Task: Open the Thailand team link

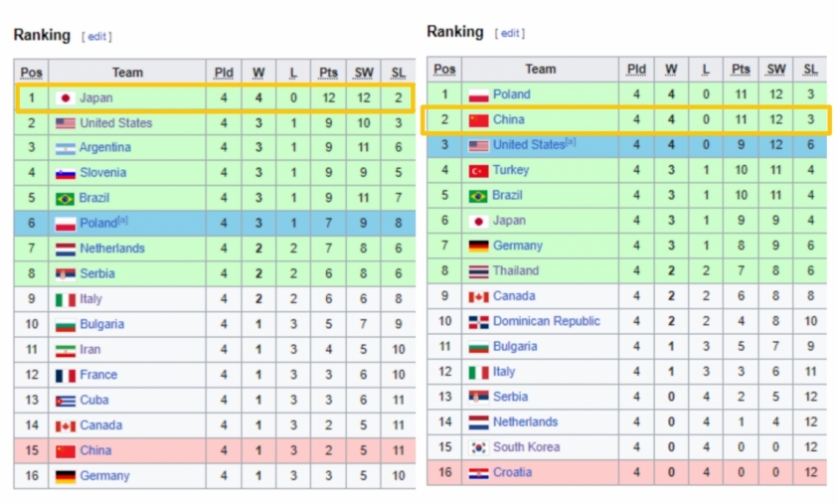Action: pyautogui.click(x=516, y=270)
